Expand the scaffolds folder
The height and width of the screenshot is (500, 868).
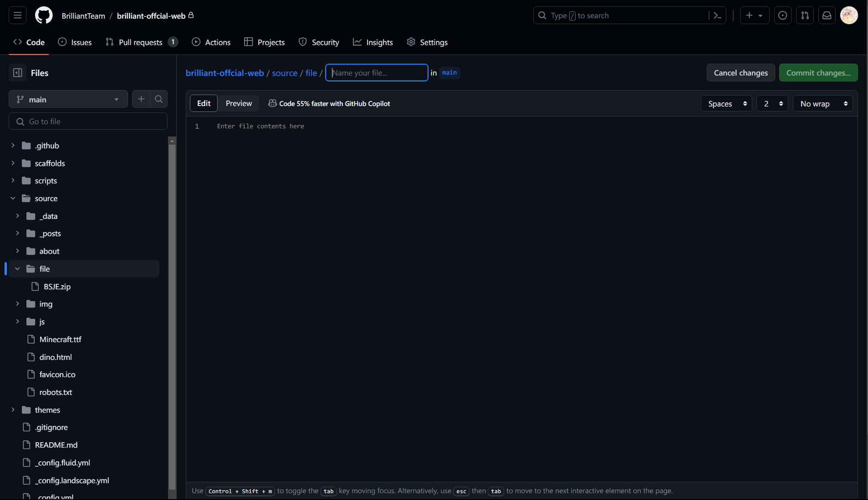[13, 163]
